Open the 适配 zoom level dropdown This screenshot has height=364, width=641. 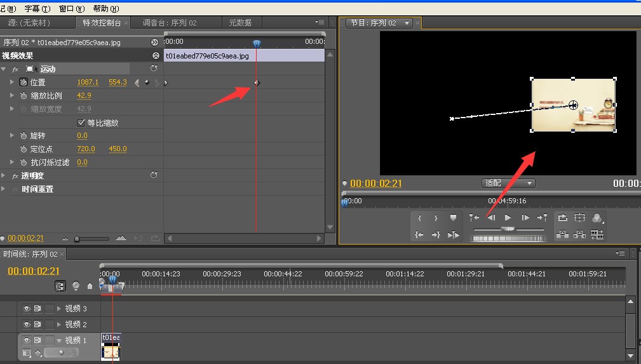point(508,183)
